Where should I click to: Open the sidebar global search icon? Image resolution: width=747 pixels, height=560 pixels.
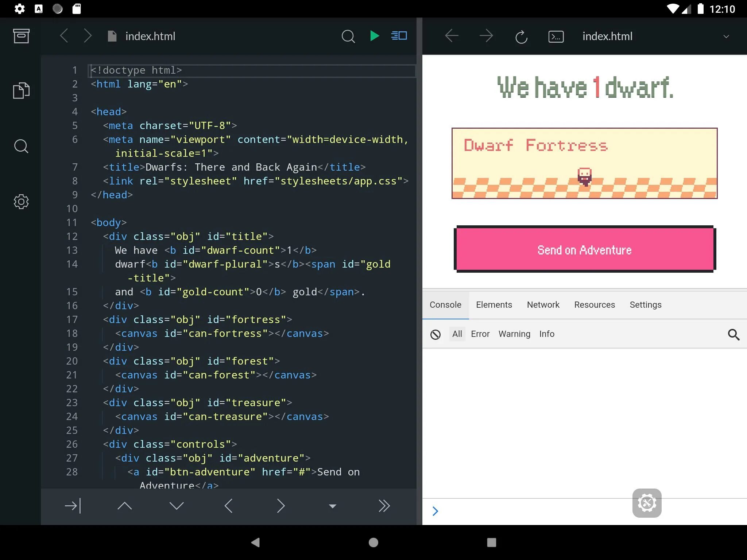(x=21, y=146)
